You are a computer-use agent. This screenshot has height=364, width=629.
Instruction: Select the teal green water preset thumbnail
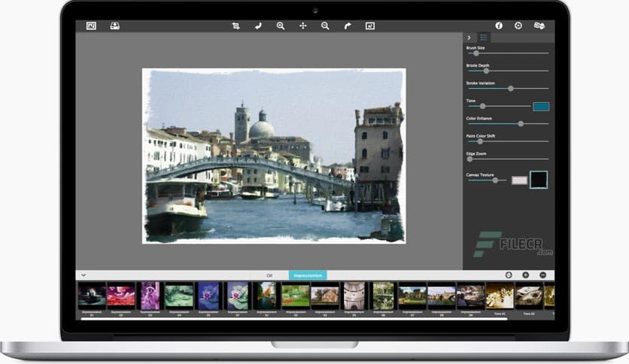coord(179,296)
